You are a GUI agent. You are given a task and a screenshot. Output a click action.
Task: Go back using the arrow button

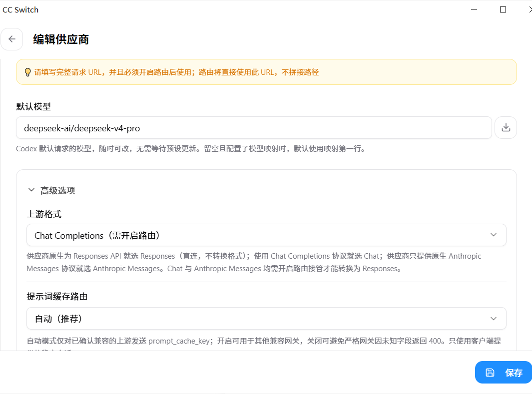click(x=12, y=39)
